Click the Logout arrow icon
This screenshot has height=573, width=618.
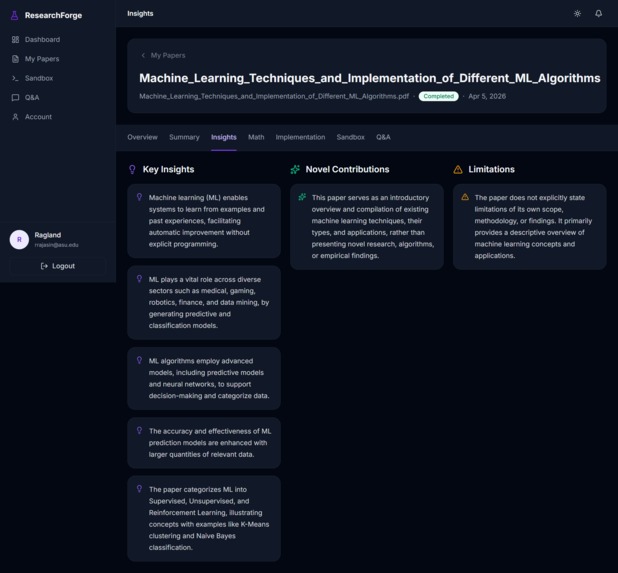pyautogui.click(x=44, y=266)
